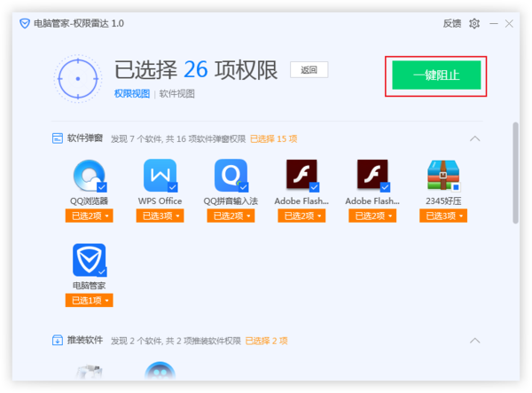Click the 已选择 26 项权限 heading

click(x=196, y=70)
